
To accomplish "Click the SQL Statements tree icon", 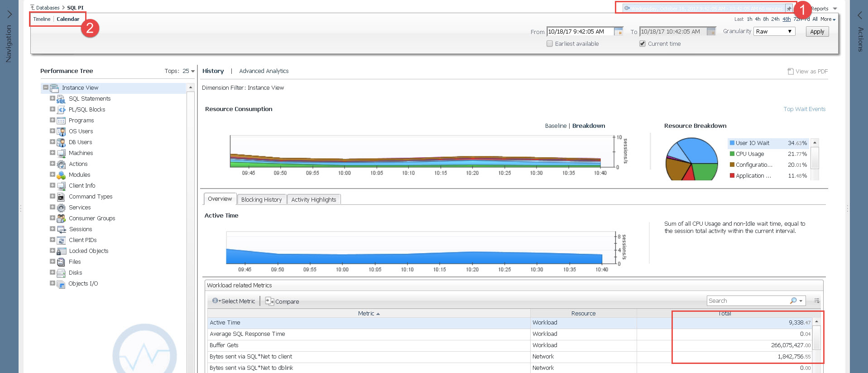I will [x=61, y=99].
